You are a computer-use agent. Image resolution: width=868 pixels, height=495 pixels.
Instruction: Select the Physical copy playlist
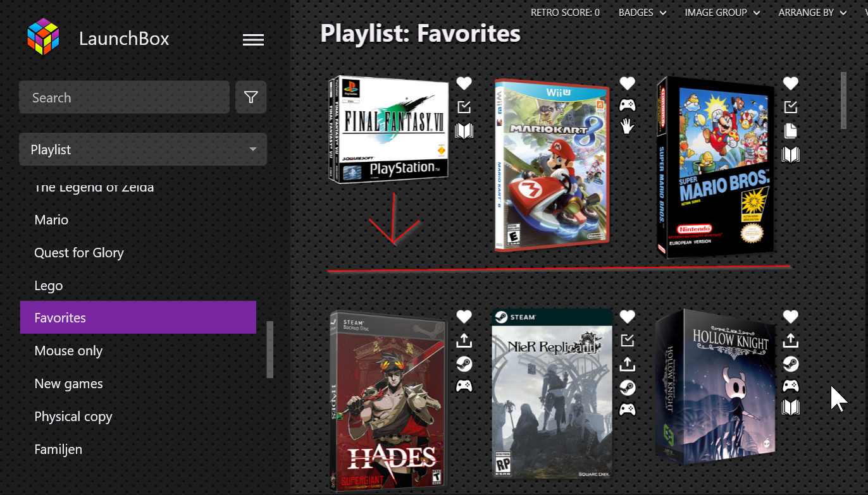73,417
